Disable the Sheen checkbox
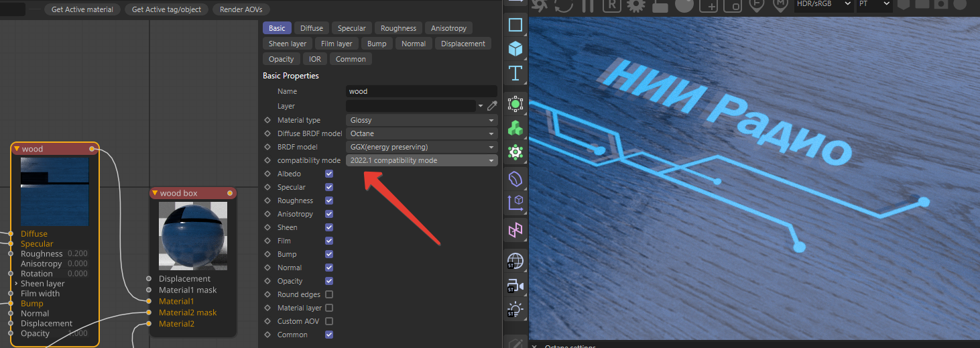The height and width of the screenshot is (348, 980). 329,227
